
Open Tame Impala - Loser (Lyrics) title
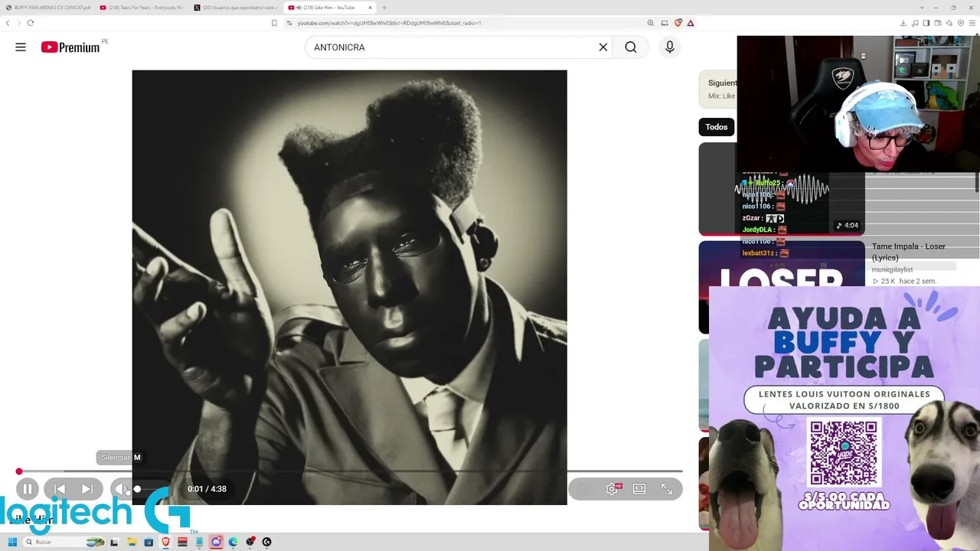tap(909, 252)
